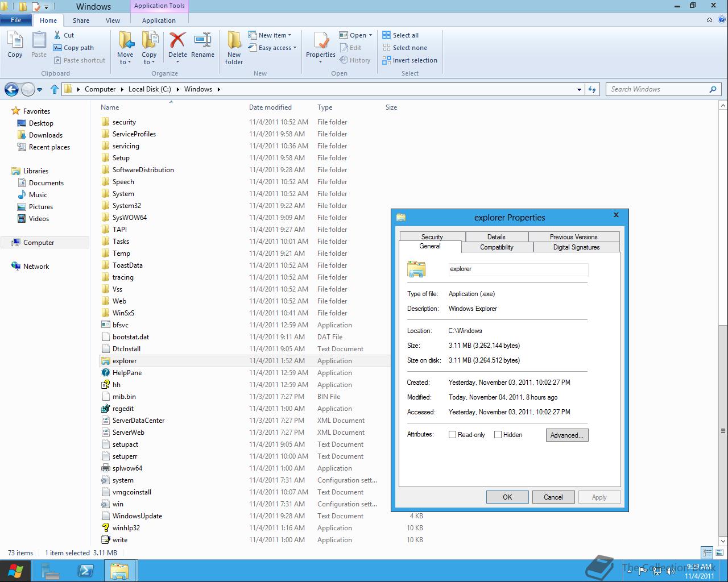The image size is (728, 582).
Task: Open the Security tab in explorer Properties
Action: (432, 236)
